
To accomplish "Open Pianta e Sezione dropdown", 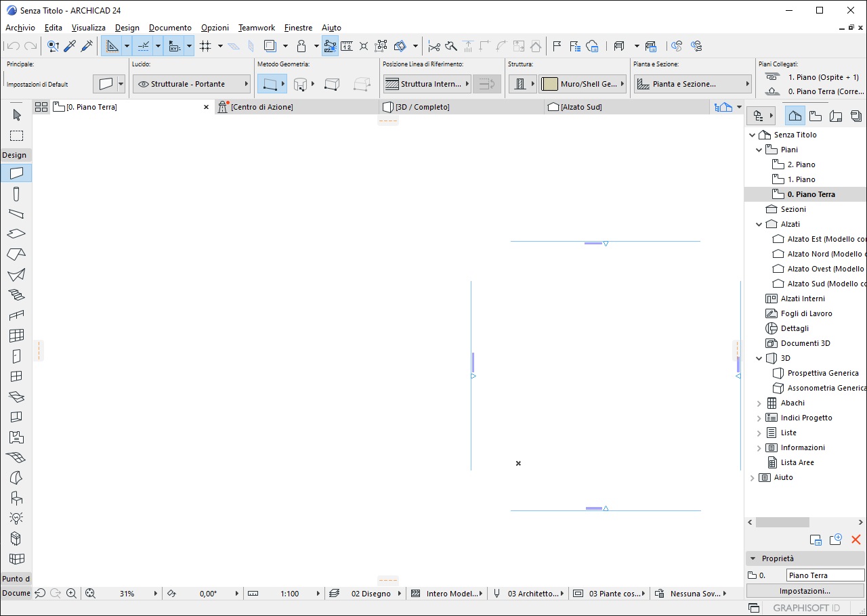I will (693, 84).
